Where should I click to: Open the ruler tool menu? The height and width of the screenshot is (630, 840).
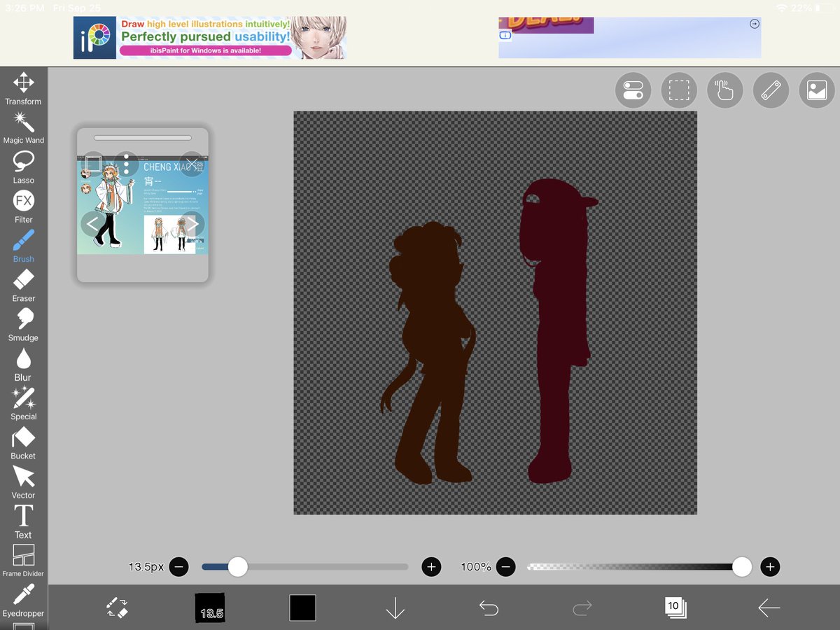(771, 90)
